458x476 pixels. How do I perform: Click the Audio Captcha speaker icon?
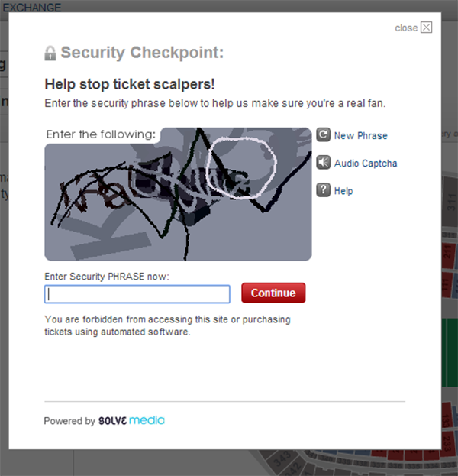coord(324,163)
